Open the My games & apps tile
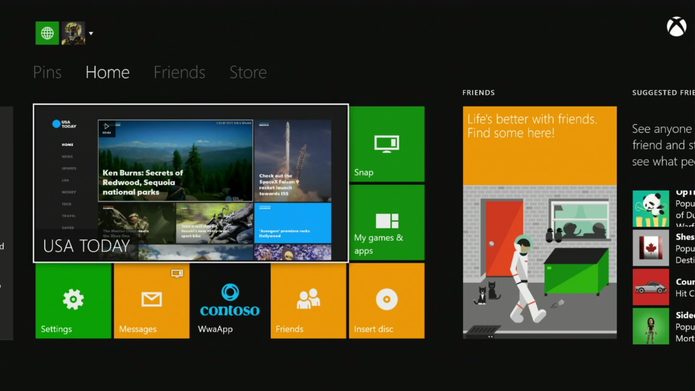The image size is (695, 391). click(x=387, y=222)
